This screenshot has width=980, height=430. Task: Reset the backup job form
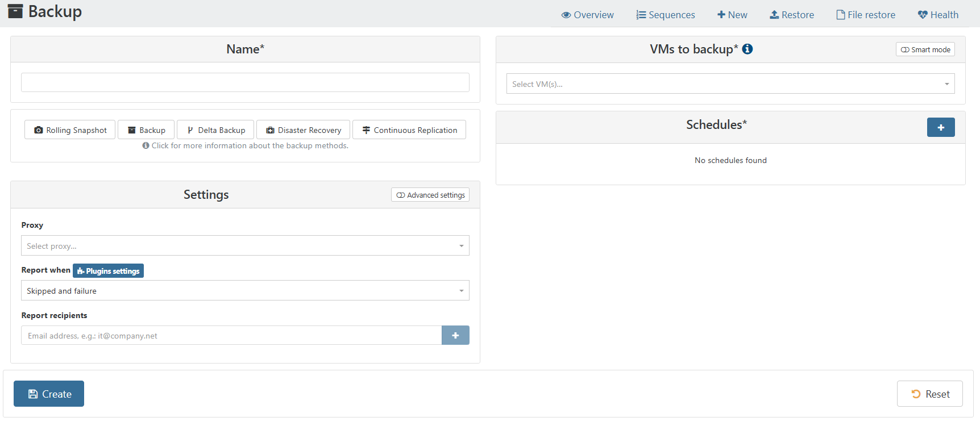click(929, 394)
